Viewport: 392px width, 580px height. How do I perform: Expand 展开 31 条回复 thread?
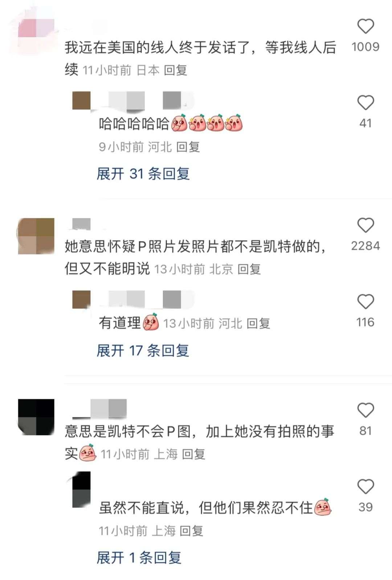(143, 174)
